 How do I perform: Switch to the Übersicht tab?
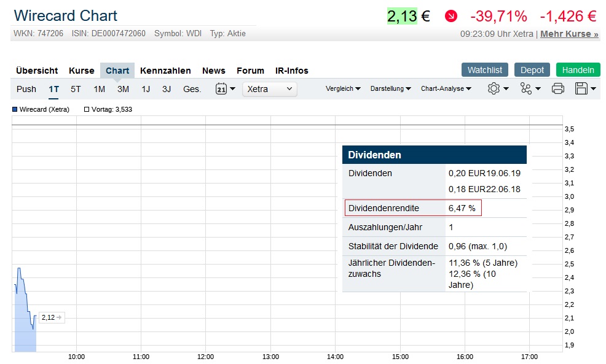tap(37, 71)
